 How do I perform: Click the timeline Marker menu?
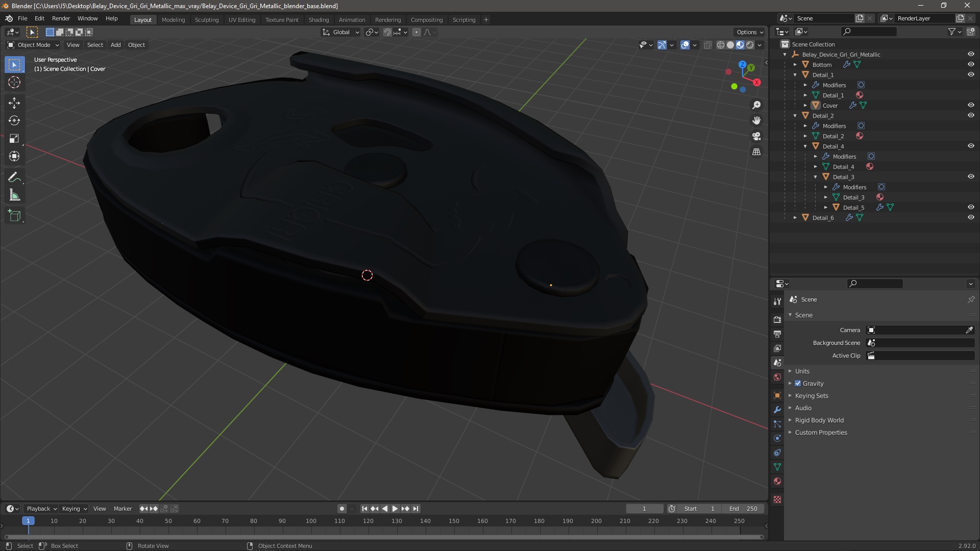122,509
